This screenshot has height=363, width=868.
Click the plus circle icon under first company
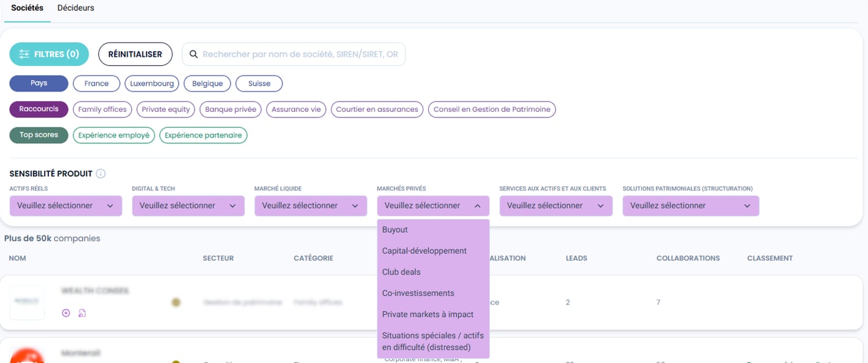(x=66, y=313)
